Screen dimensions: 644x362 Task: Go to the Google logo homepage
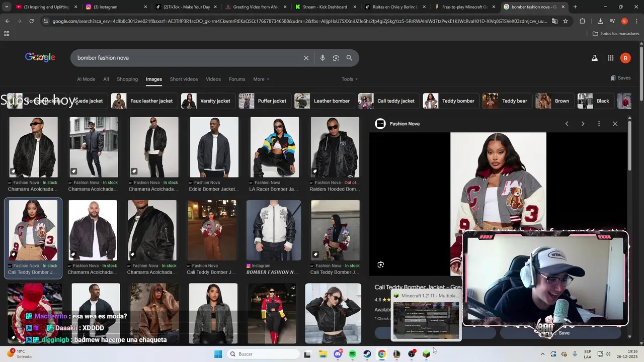40,57
